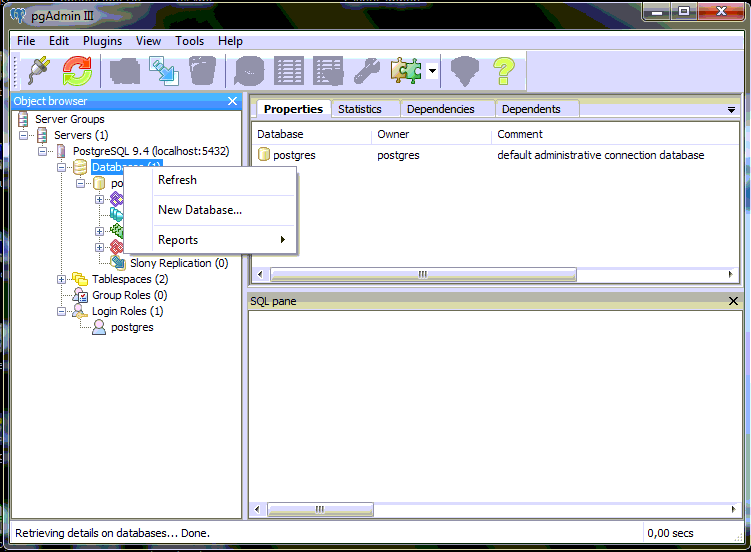Click the pgAdmin III elephant title icon
This screenshot has width=751, height=552.
tap(18, 15)
